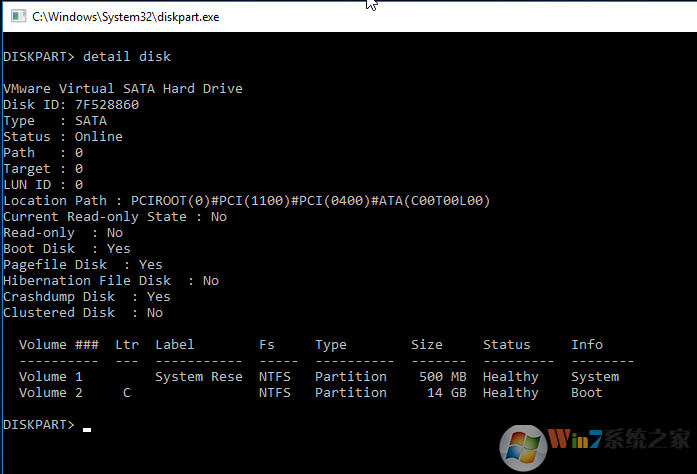
Task: Click the drive letter 'C' cell
Action: [x=127, y=393]
